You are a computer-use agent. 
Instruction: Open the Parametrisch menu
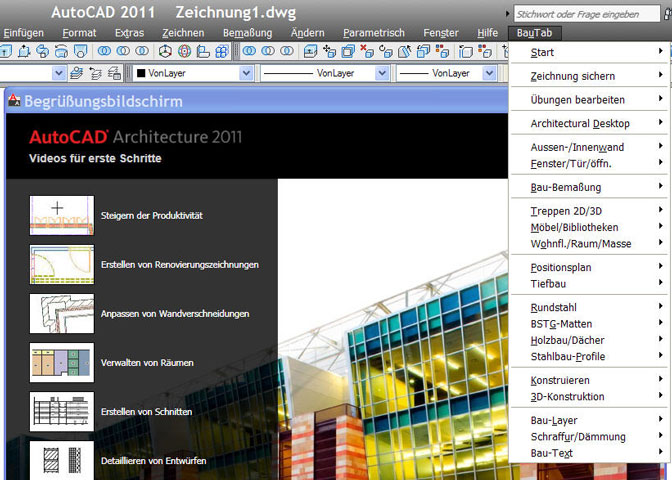click(374, 33)
